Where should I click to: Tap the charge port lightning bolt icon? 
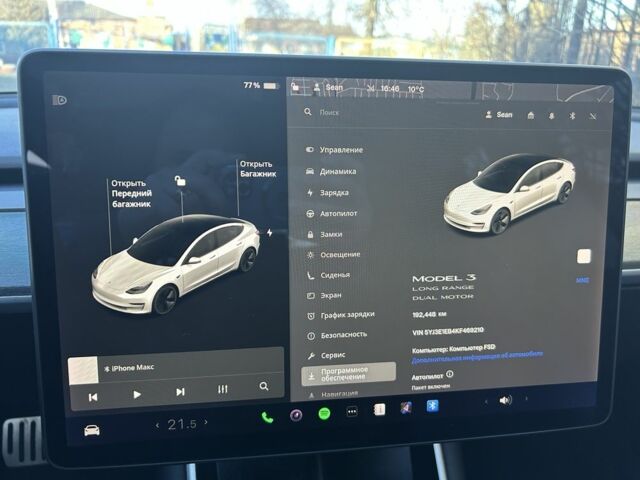coord(269,233)
